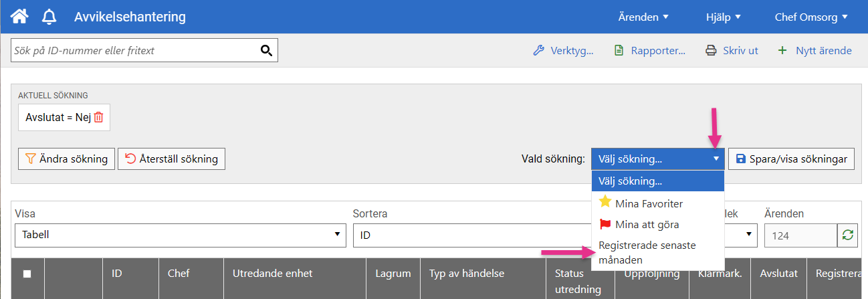Screen dimensions: 868x299
Task: Toggle the select-all checkbox in table header
Action: point(27,274)
